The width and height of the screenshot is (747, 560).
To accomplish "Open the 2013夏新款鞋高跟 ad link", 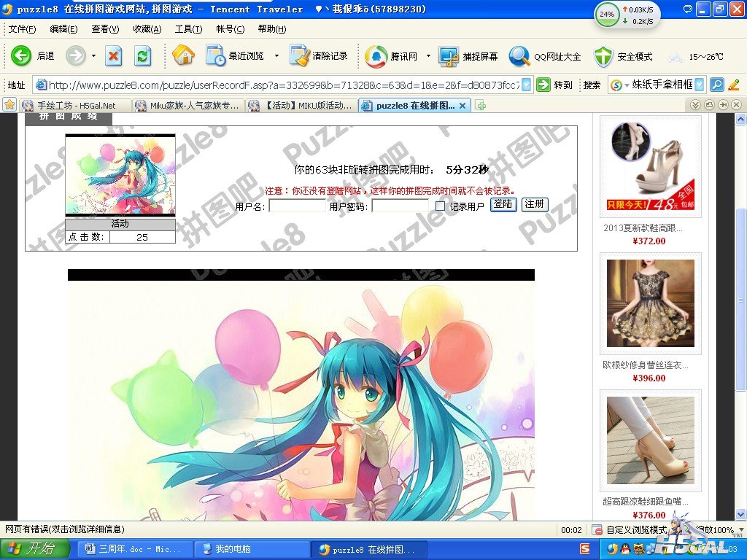I will [643, 228].
